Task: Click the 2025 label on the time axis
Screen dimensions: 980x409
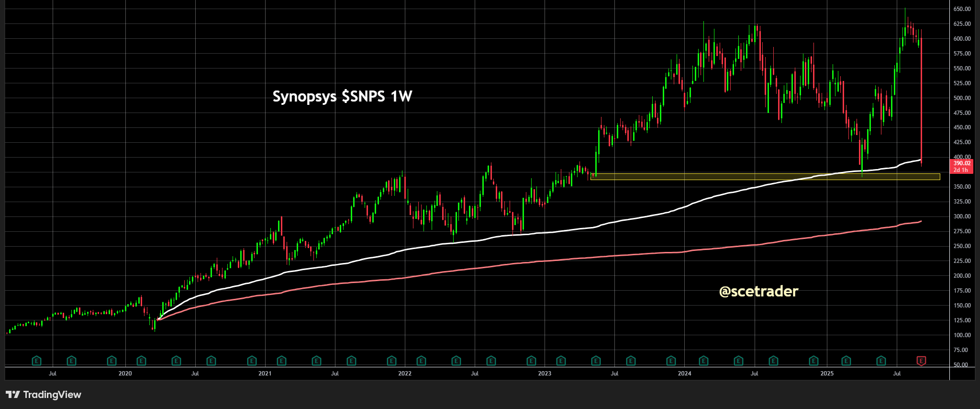Action: (827, 374)
